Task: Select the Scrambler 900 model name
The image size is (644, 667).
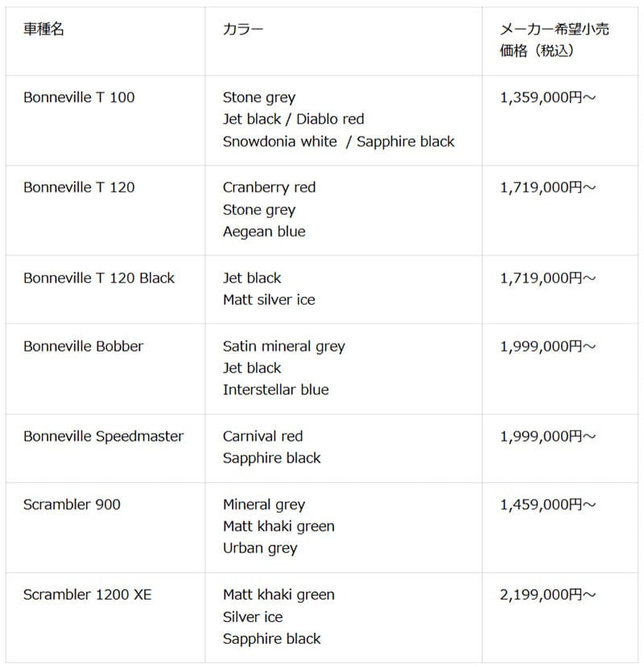Action: point(72,504)
